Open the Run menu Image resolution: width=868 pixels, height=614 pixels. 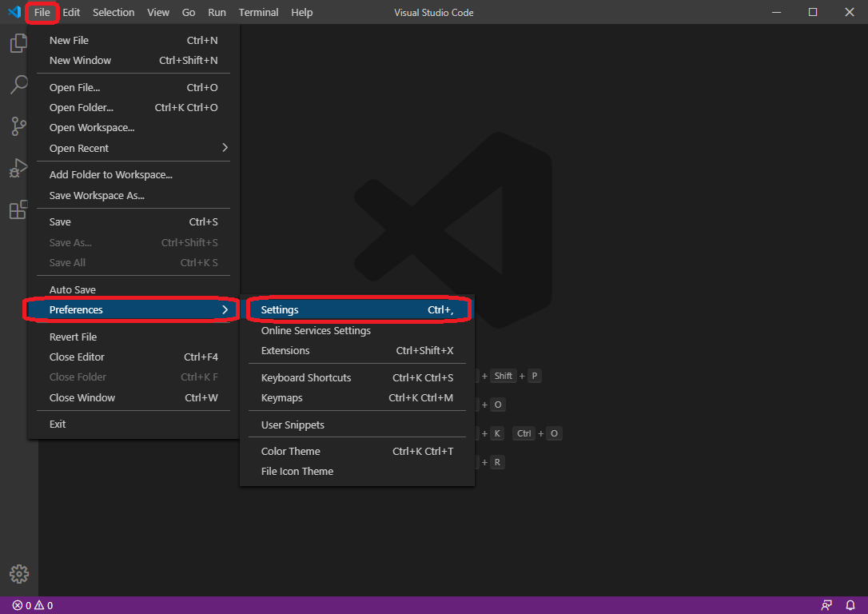(x=217, y=12)
